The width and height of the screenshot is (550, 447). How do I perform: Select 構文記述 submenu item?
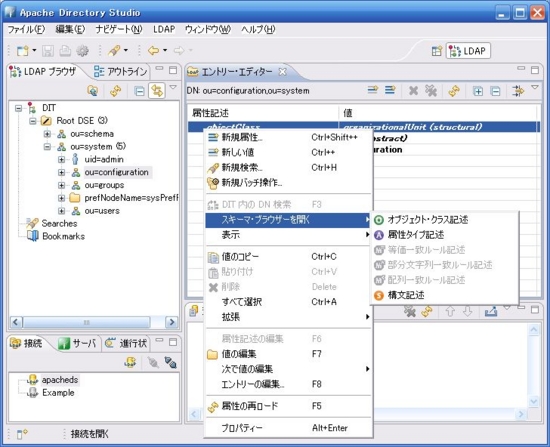pyautogui.click(x=444, y=295)
